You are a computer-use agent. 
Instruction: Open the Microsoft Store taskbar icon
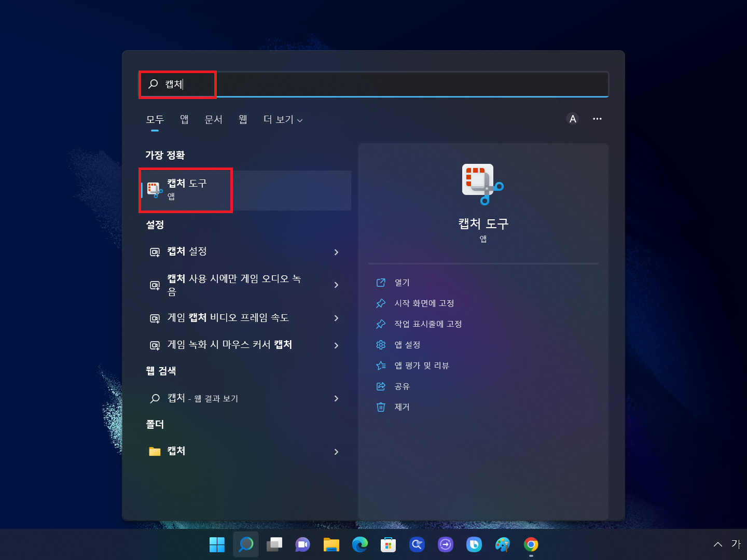coord(388,544)
